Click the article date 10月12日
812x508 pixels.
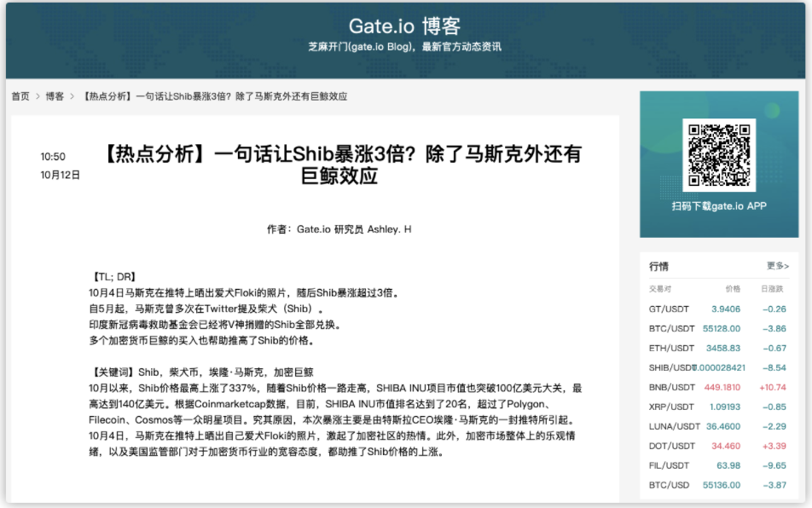coord(60,175)
